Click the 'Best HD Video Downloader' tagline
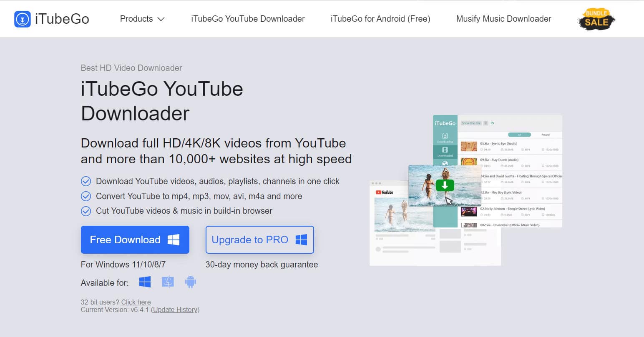The height and width of the screenshot is (337, 644). click(131, 68)
